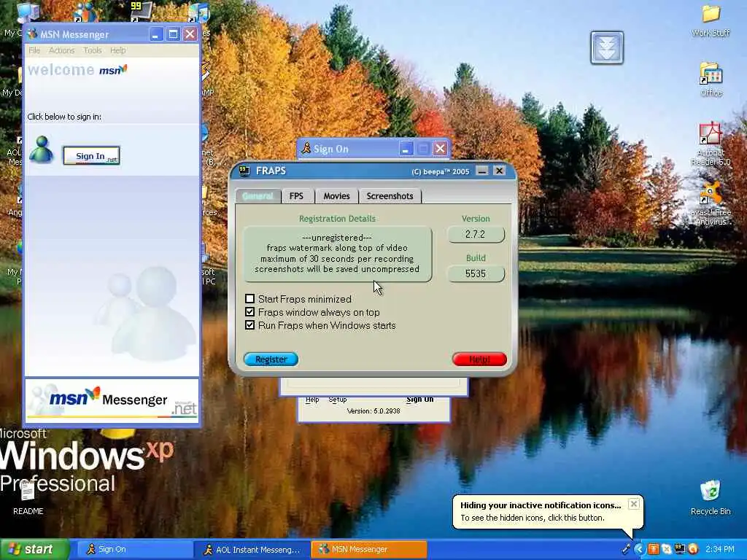The height and width of the screenshot is (560, 747).
Task: Open the Work Stuff folder on desktop
Action: point(711,20)
